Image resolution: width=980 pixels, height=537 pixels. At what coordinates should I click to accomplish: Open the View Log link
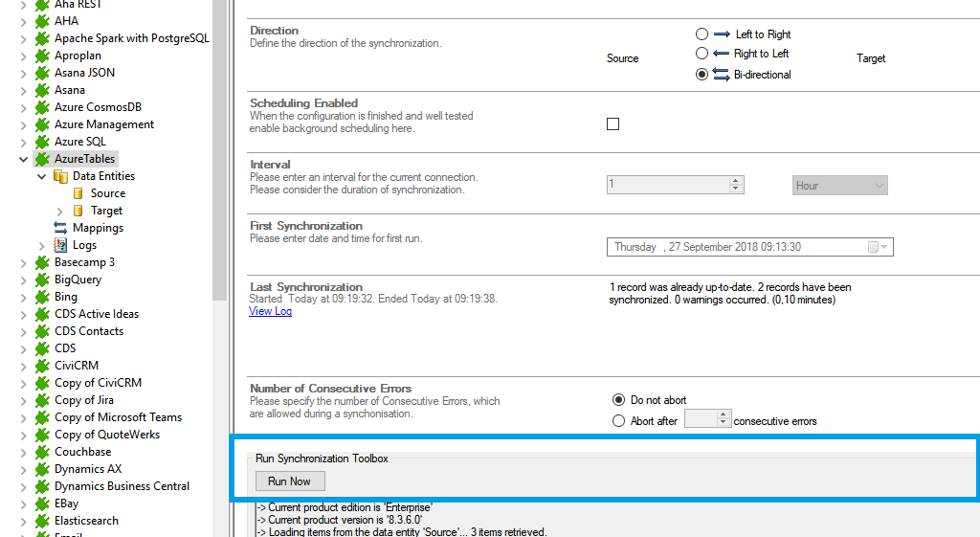[x=270, y=311]
